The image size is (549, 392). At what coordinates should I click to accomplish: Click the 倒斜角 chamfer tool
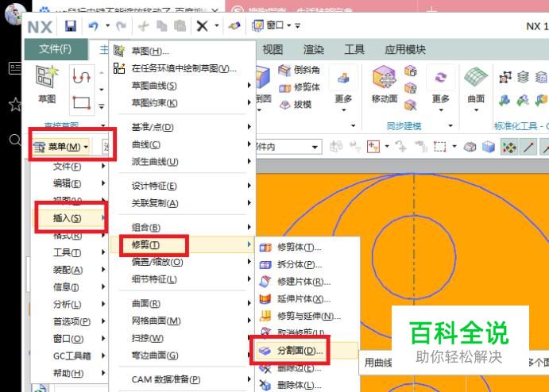(x=300, y=70)
